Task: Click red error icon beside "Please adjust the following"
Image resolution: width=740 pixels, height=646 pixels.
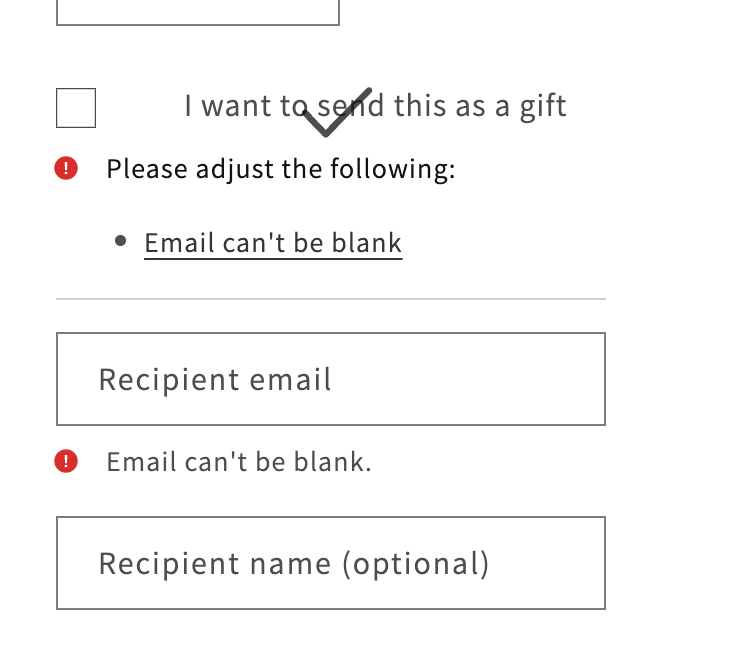Action: pos(66,168)
